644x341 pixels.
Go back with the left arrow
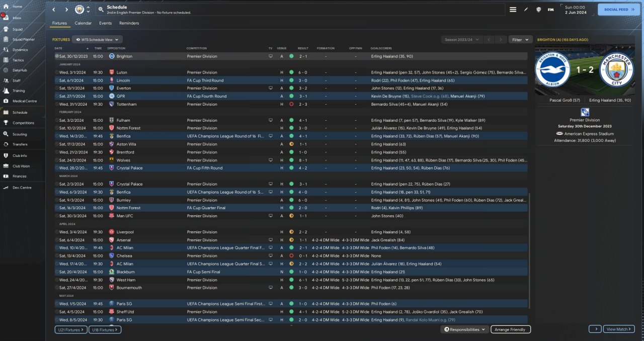tap(54, 10)
